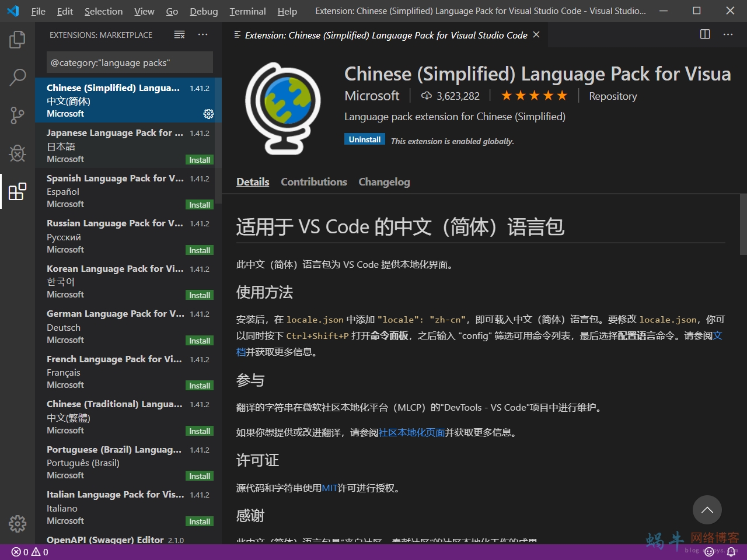Click gear for Chinese (Simplified) extension
This screenshot has width=747, height=560.
click(208, 114)
